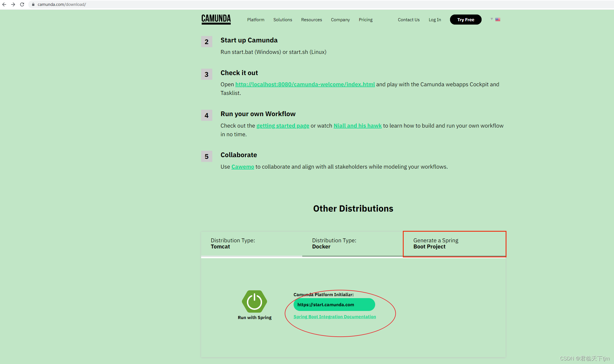This screenshot has height=364, width=614.
Task: Reload the page with refresh icon
Action: 22,4
